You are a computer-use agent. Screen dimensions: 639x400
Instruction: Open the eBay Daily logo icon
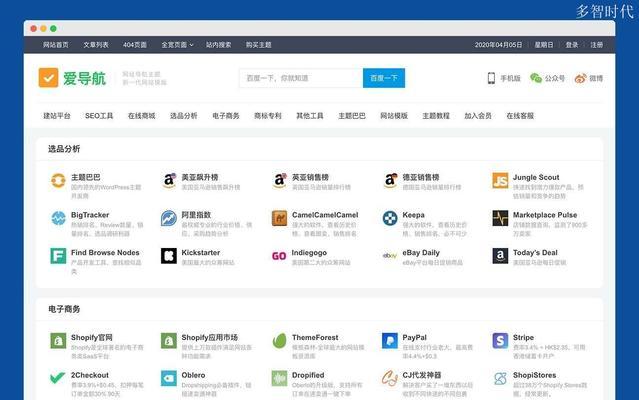tap(390, 256)
